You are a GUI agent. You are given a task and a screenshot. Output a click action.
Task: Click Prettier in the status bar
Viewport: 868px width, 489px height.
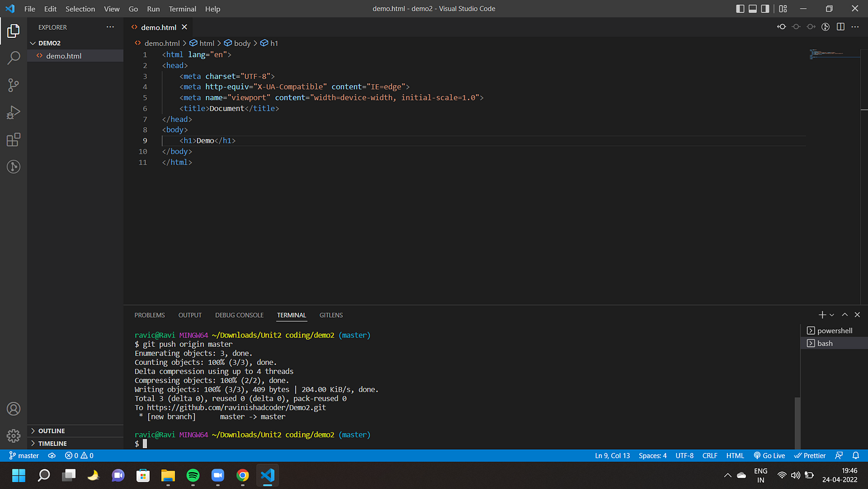[x=810, y=455]
